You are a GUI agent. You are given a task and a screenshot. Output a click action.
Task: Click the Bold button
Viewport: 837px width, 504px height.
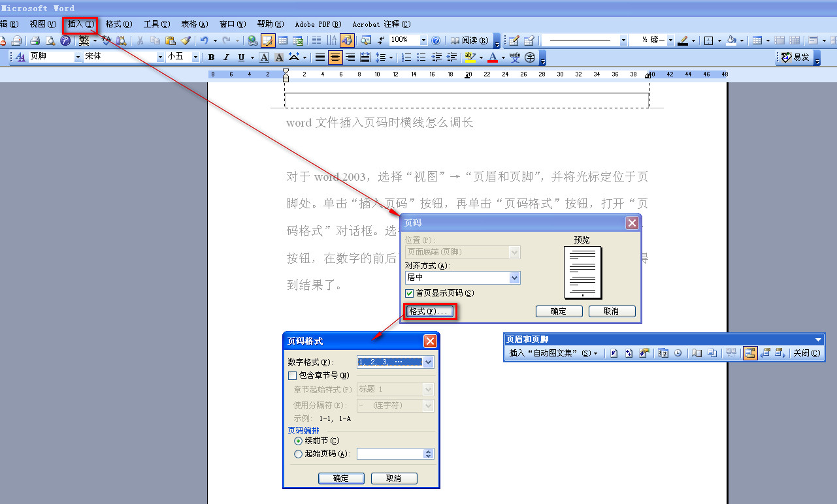212,57
